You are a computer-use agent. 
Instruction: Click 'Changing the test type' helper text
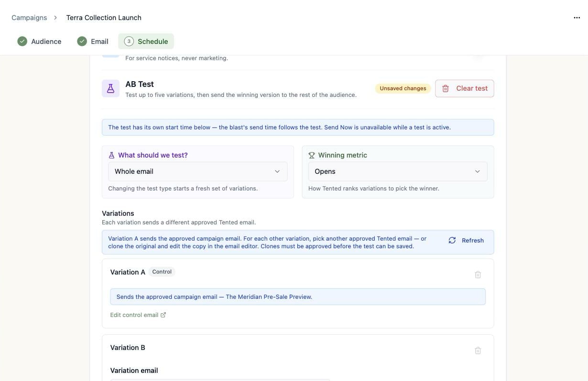click(x=183, y=189)
